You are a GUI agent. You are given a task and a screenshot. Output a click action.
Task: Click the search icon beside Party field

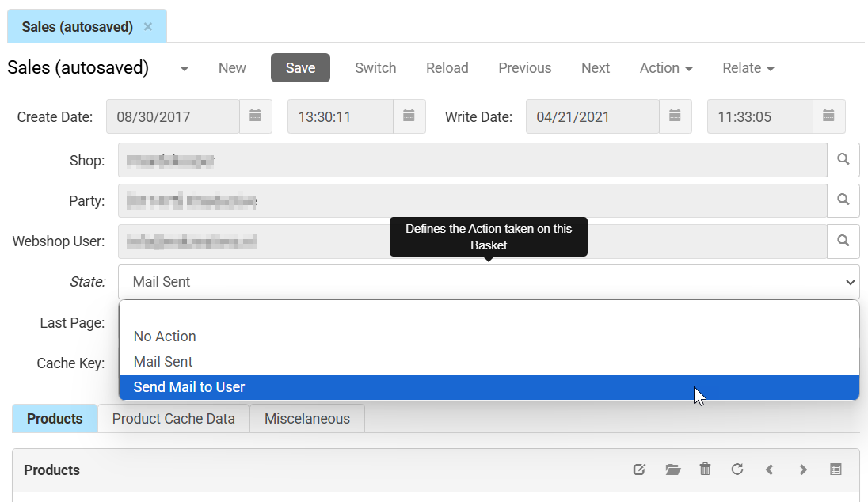tap(843, 200)
